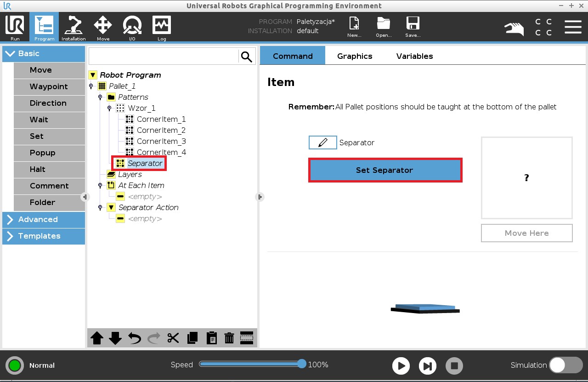Collapse the Patterns folder node
Screen dimensions: 588x382
(x=100, y=97)
